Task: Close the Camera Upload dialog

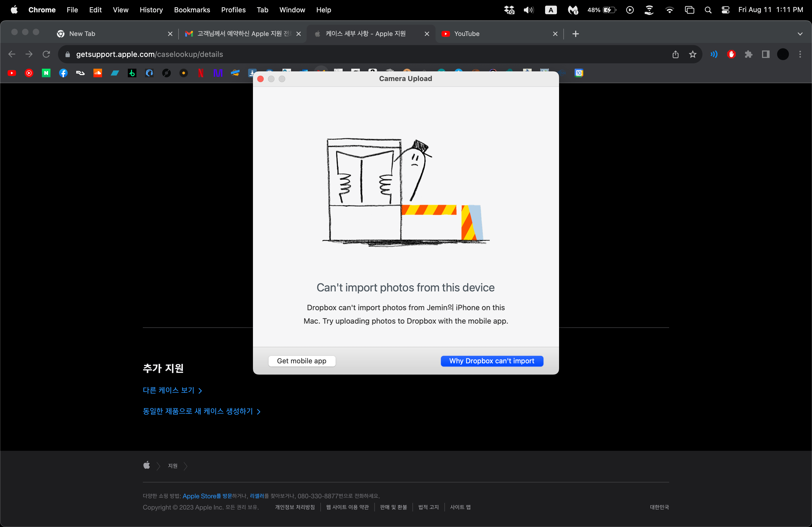Action: 261,79
